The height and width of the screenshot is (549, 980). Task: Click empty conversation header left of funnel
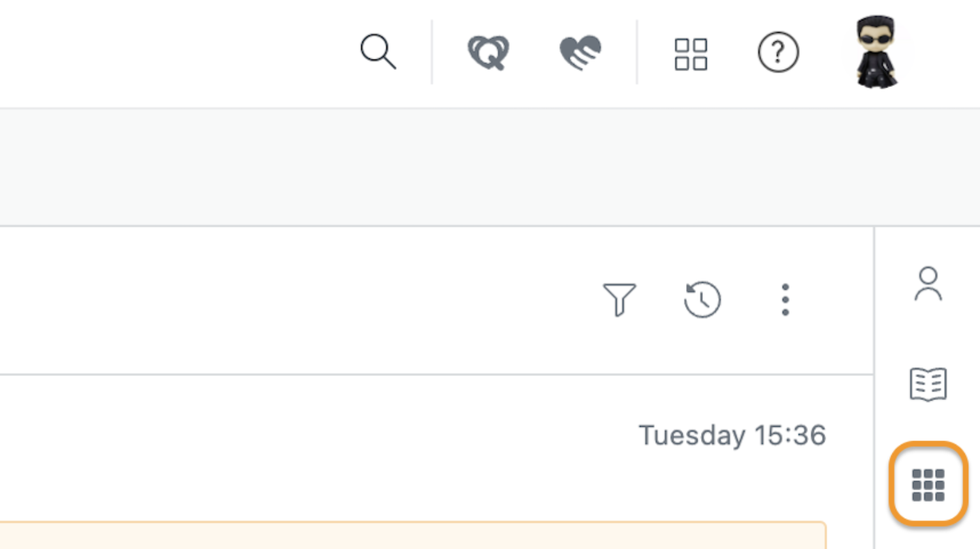pyautogui.click(x=294, y=301)
